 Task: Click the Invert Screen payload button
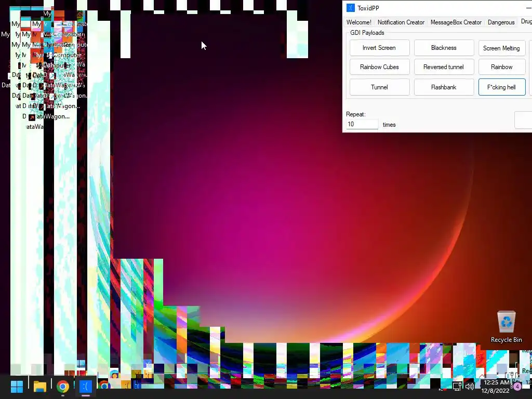click(379, 48)
